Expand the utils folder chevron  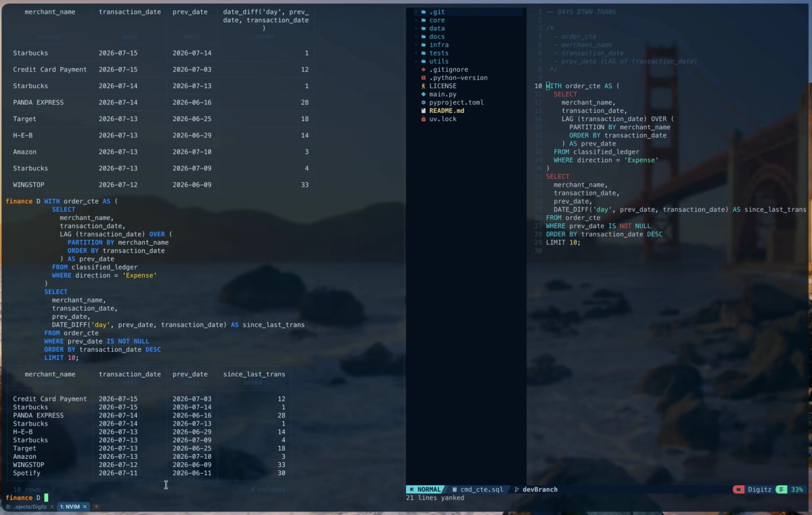[x=415, y=62]
